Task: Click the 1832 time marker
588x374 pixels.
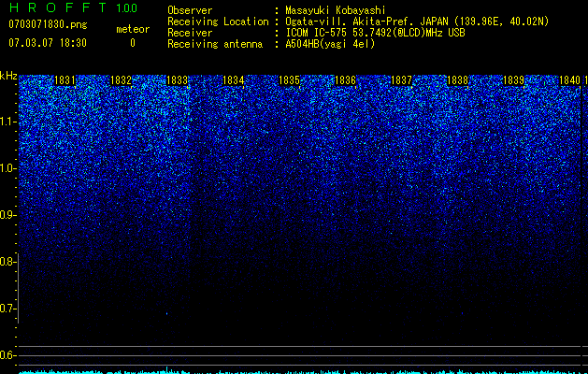Action: 122,80
